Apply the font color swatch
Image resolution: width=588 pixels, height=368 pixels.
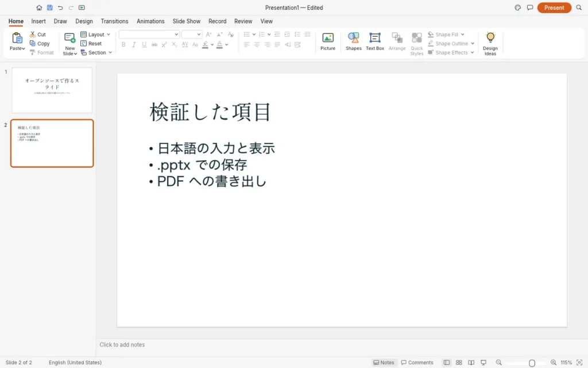[220, 45]
